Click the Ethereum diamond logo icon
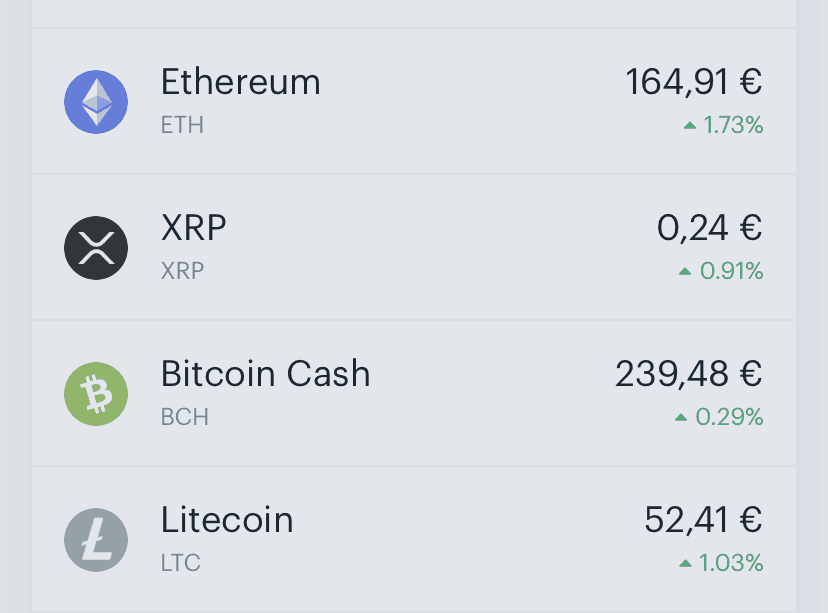828x613 pixels. 96,102
